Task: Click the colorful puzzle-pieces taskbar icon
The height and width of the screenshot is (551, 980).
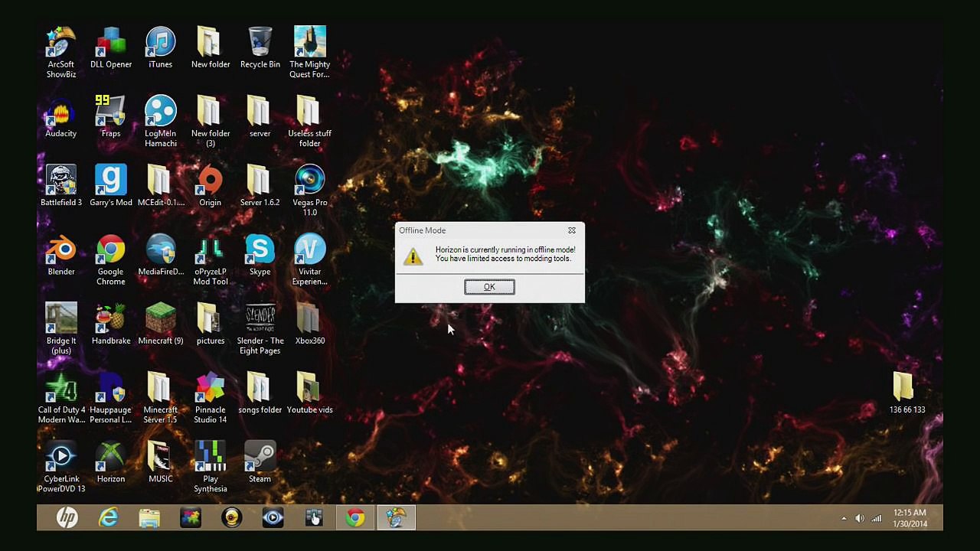Action: [191, 518]
